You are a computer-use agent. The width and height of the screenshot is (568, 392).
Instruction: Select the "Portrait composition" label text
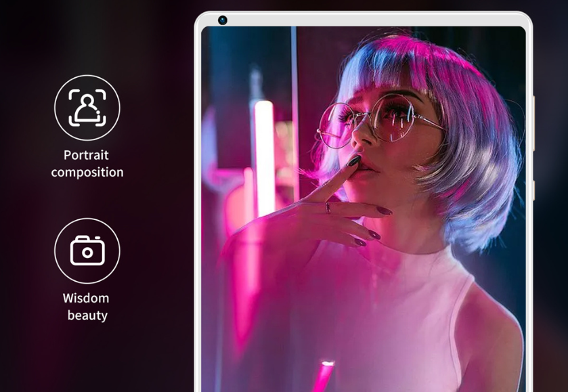tap(87, 163)
